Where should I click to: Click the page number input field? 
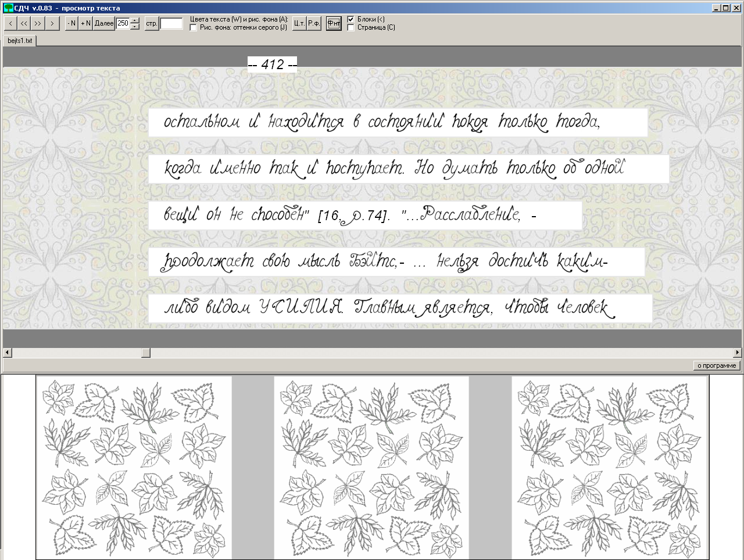pyautogui.click(x=171, y=23)
